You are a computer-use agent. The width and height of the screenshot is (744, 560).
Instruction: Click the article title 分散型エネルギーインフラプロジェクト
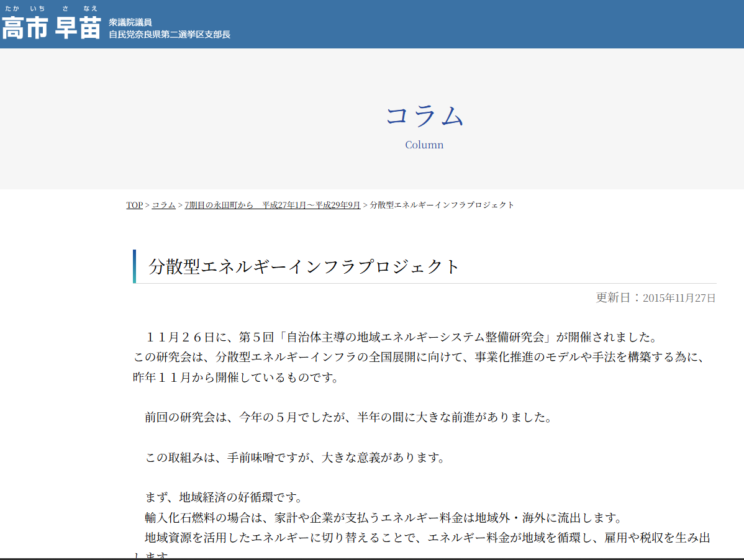301,265
